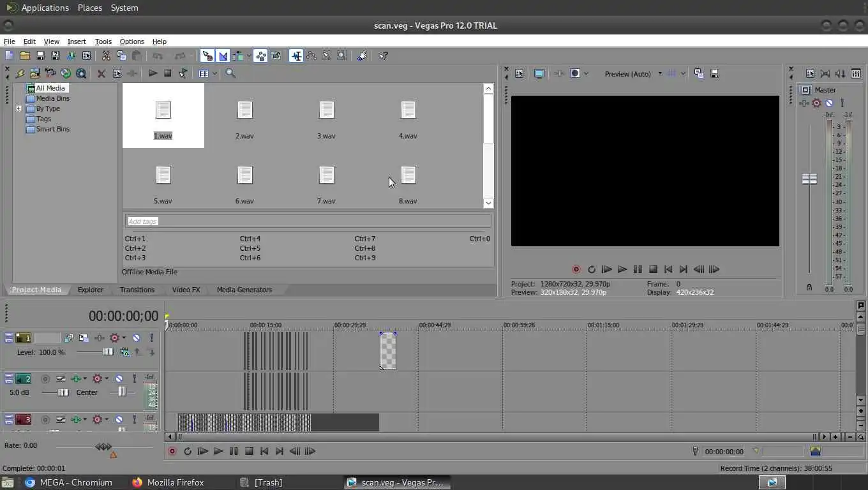Switch to the Media Generators tab
The image size is (868, 490).
(244, 290)
